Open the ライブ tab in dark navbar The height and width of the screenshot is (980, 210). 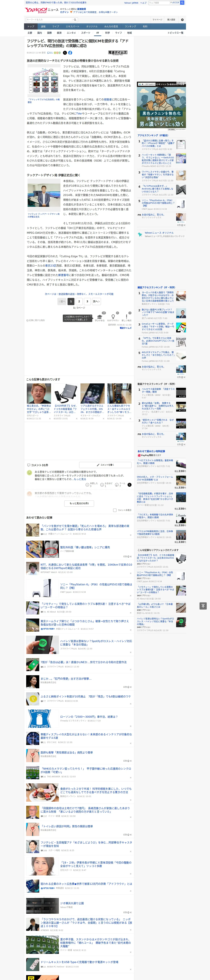click(56, 26)
